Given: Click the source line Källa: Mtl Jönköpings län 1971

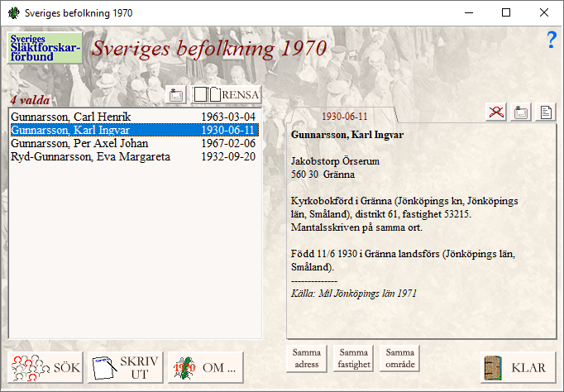Looking at the screenshot, I should [354, 294].
